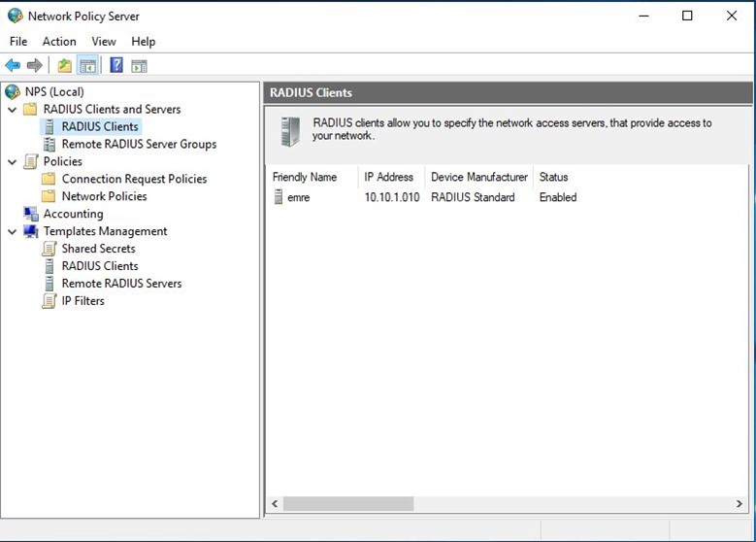Click the horizontal scrollbar right arrow
Image resolution: width=756 pixels, height=542 pixels.
coord(740,504)
